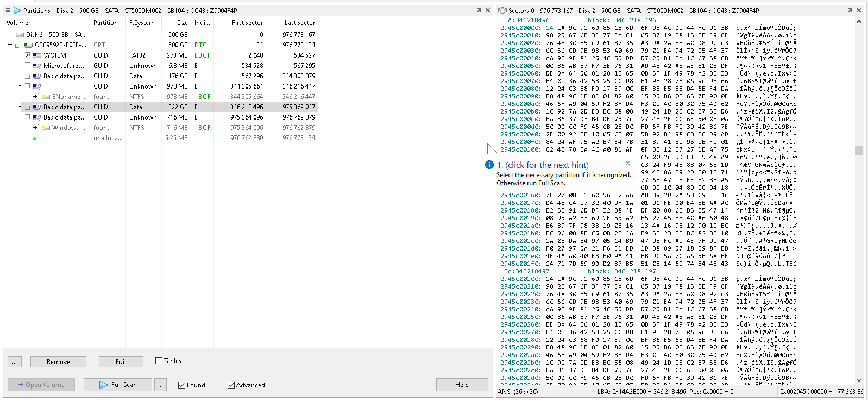Click the Remove button

pyautogui.click(x=58, y=362)
